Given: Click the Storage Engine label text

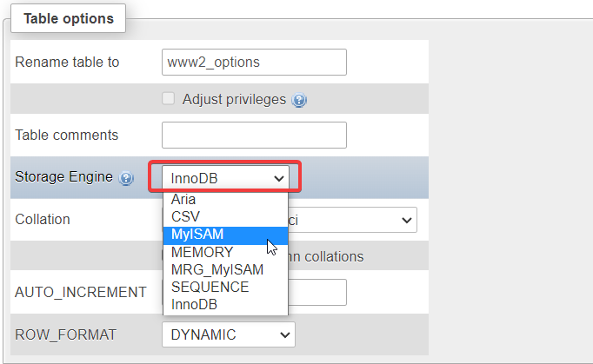Looking at the screenshot, I should tap(64, 176).
